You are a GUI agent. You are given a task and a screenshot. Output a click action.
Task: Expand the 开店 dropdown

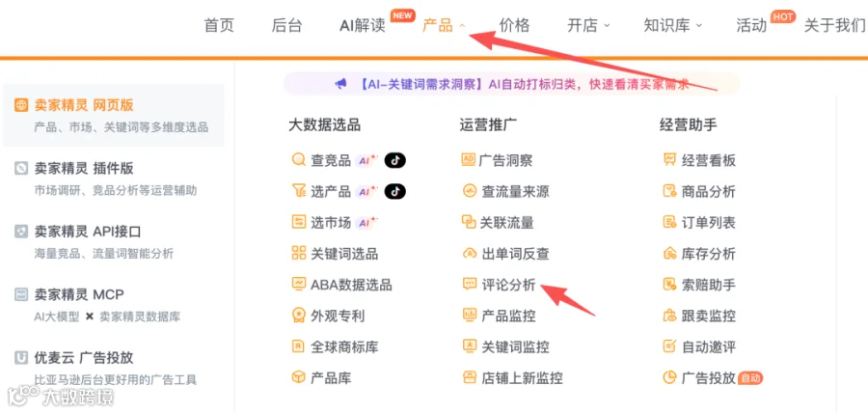(588, 25)
